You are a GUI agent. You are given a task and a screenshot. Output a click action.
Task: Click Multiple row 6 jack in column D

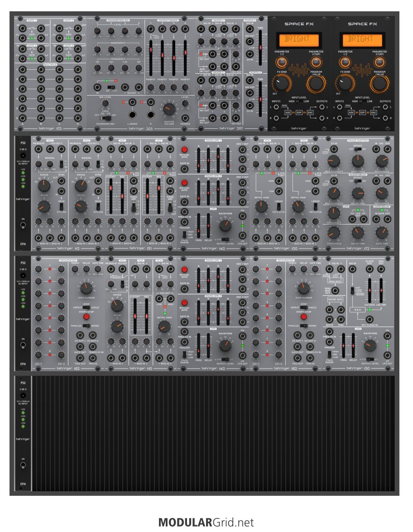tap(78, 118)
